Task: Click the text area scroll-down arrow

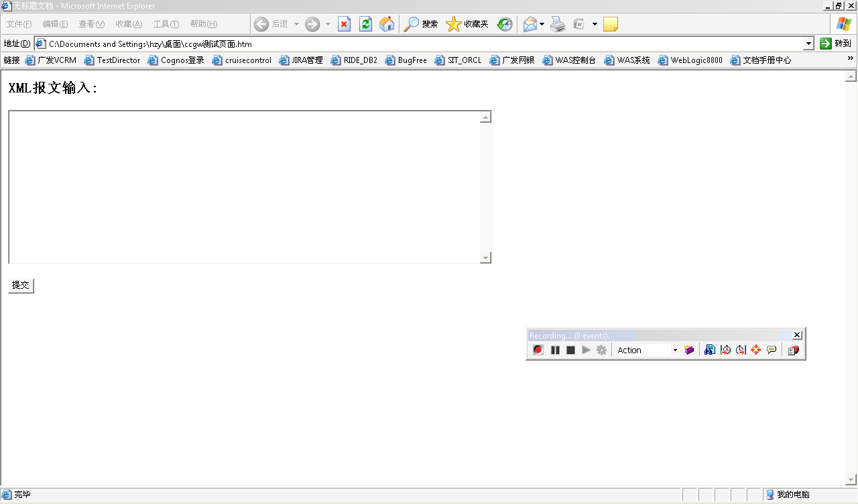Action: pos(486,257)
